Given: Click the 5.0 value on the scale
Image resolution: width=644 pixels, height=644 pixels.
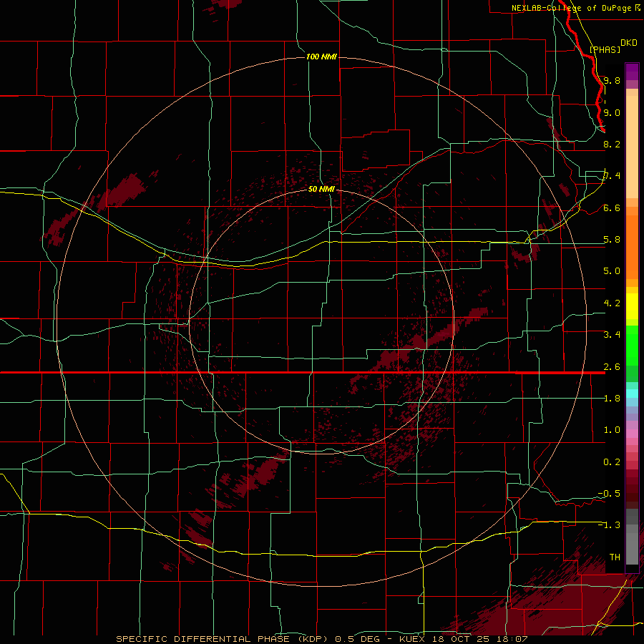Looking at the screenshot, I should (612, 271).
